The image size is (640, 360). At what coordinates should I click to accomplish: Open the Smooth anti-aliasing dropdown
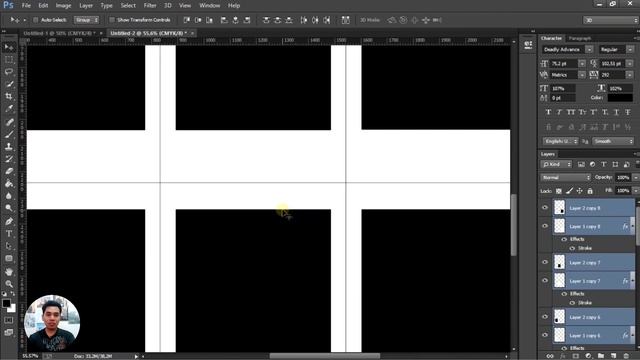click(x=613, y=141)
